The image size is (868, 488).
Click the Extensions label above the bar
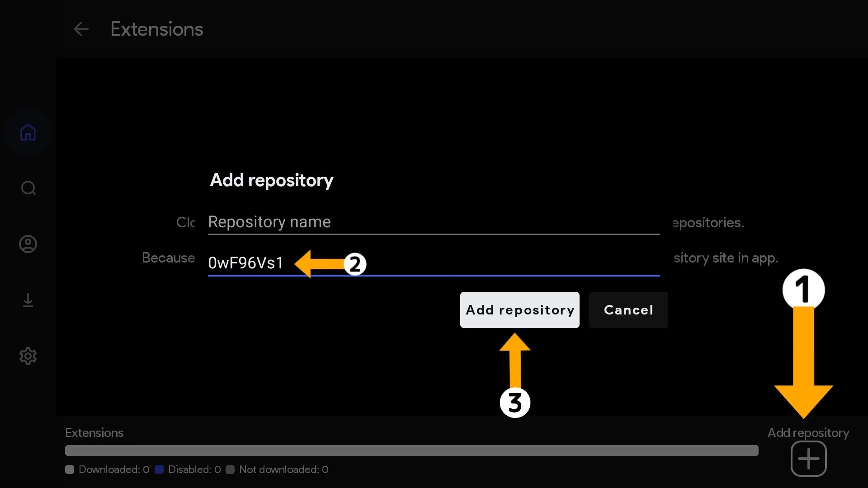click(x=94, y=432)
